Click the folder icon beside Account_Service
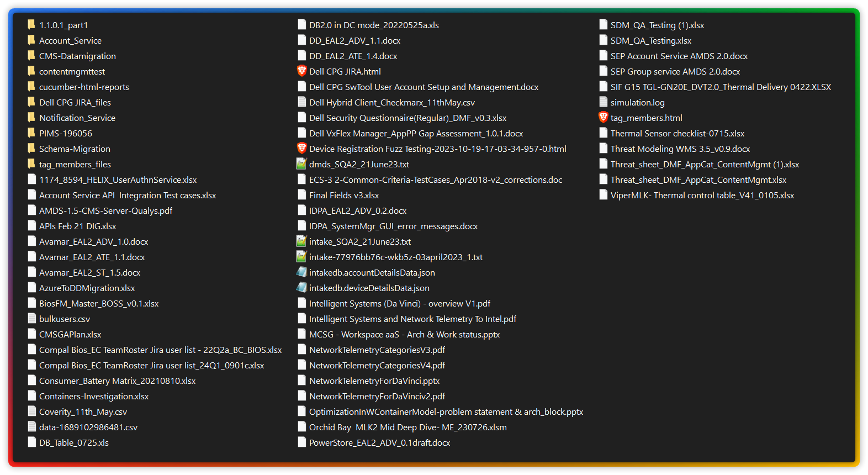Screen dimensions: 868x475 [x=31, y=40]
